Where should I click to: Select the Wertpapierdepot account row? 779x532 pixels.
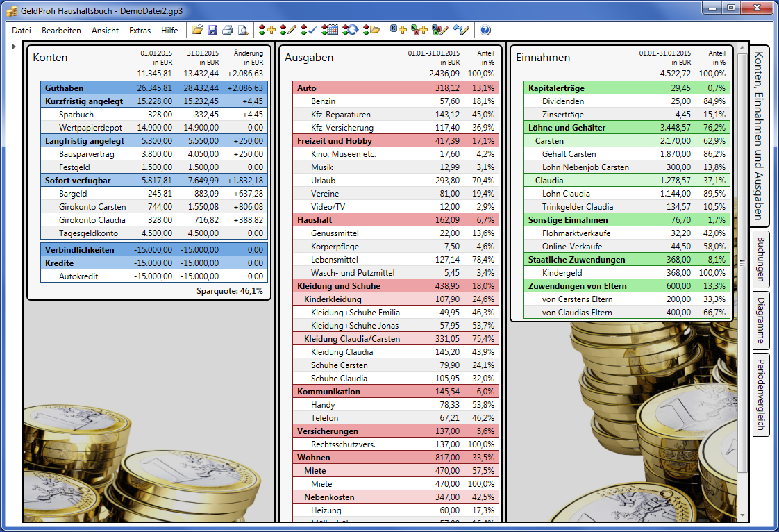click(154, 128)
